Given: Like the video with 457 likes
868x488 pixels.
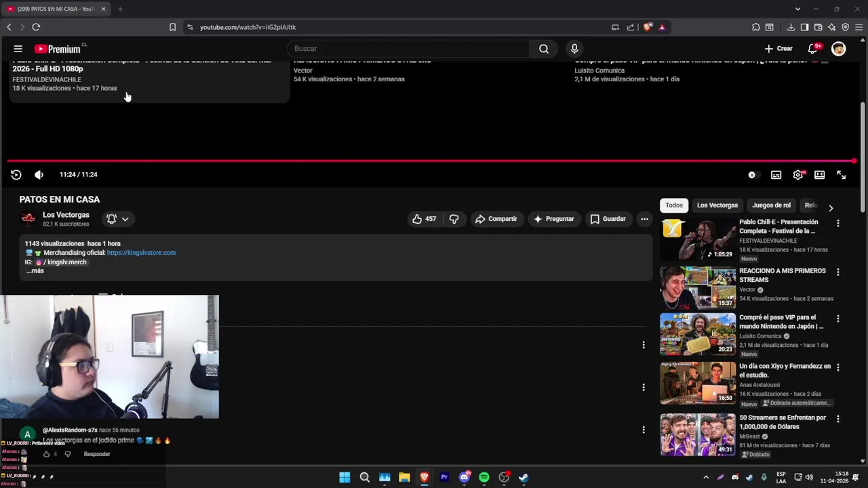Looking at the screenshot, I should (424, 219).
